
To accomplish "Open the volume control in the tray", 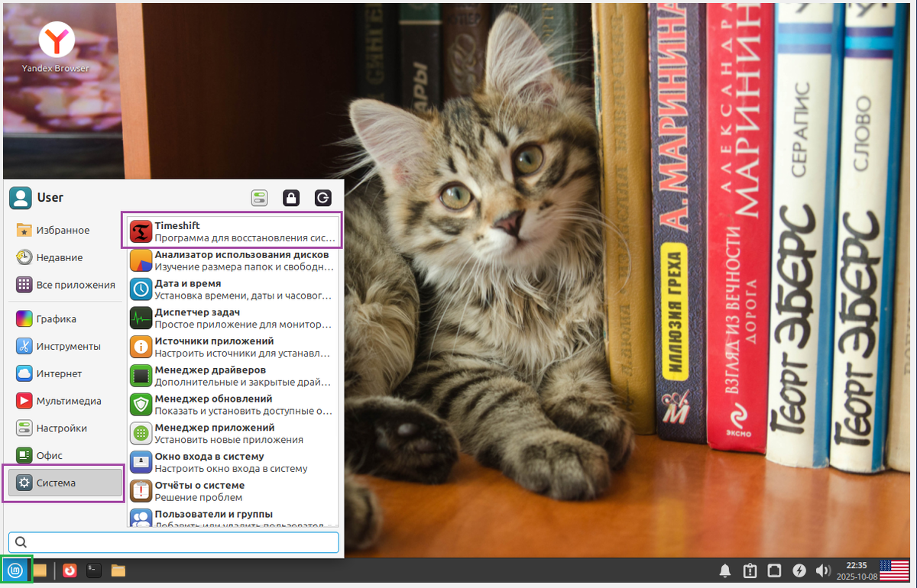I will click(x=824, y=570).
